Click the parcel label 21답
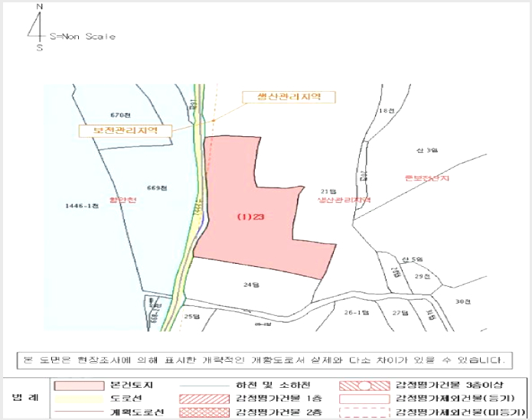532x420 pixels. [x=328, y=191]
